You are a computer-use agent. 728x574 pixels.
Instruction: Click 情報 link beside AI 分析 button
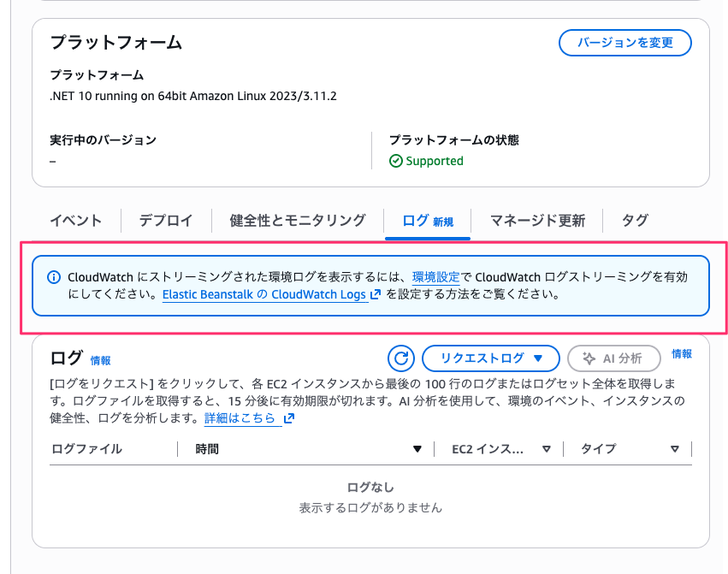[x=682, y=354]
